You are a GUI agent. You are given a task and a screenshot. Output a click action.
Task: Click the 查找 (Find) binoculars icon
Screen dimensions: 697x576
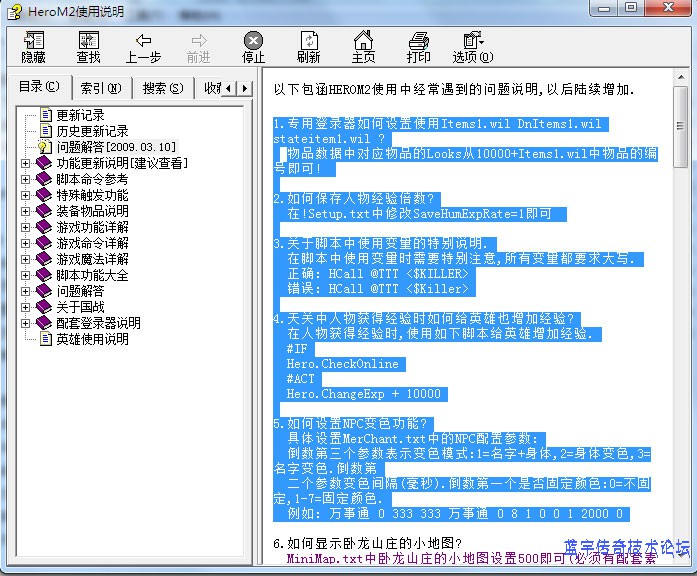point(88,41)
